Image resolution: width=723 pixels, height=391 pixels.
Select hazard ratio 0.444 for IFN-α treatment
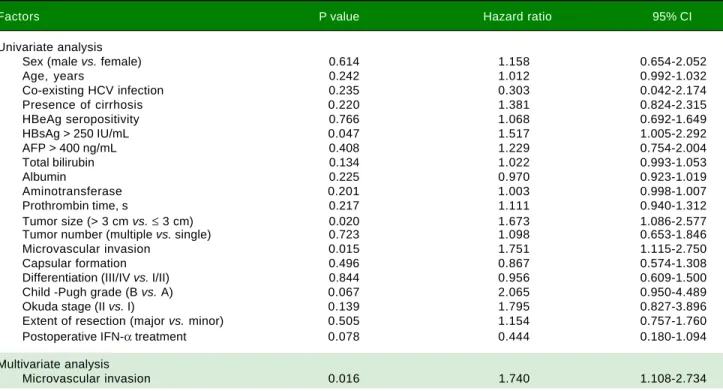pos(514,336)
